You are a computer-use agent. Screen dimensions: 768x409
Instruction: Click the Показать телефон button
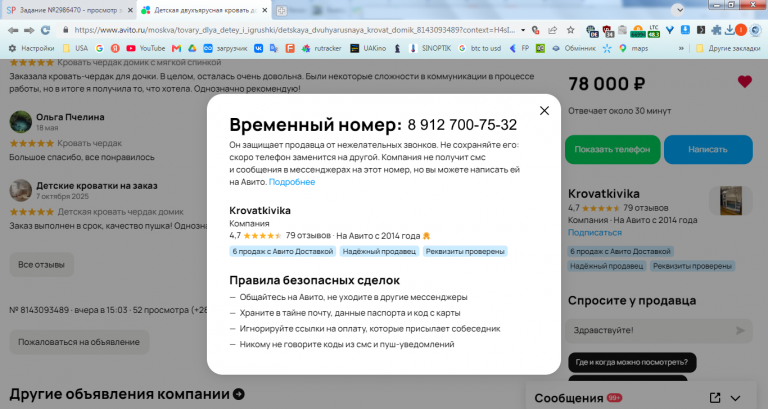(x=612, y=149)
